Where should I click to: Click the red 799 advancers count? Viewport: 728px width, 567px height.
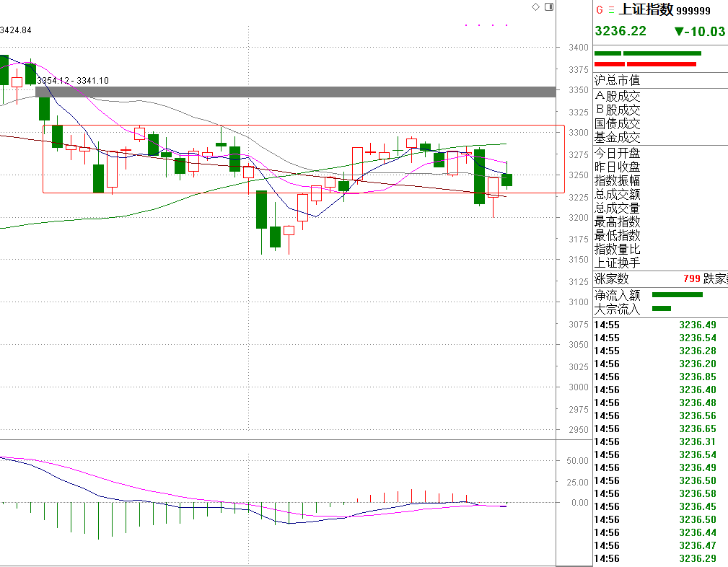click(692, 278)
